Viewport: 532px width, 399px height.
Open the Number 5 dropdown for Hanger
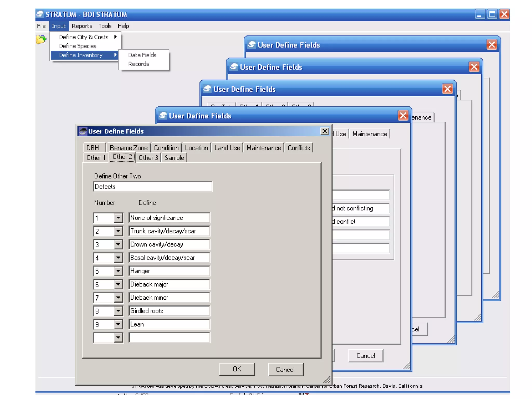tap(118, 271)
